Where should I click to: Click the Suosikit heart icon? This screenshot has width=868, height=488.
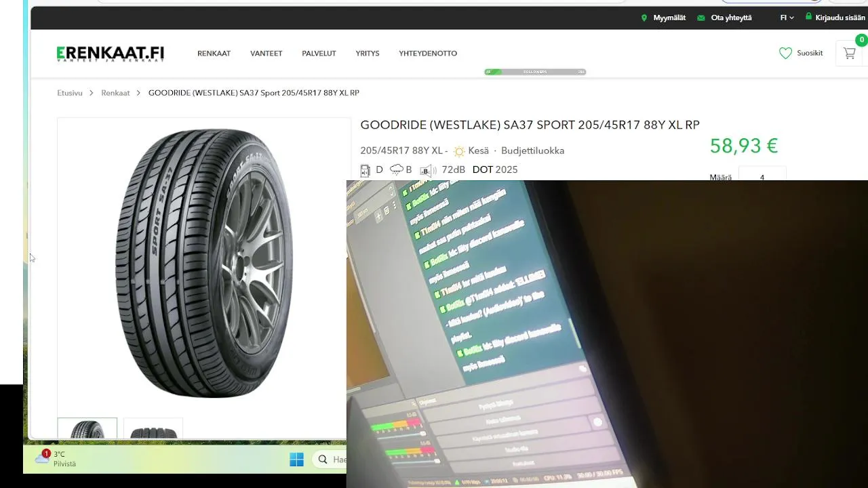[x=785, y=54]
